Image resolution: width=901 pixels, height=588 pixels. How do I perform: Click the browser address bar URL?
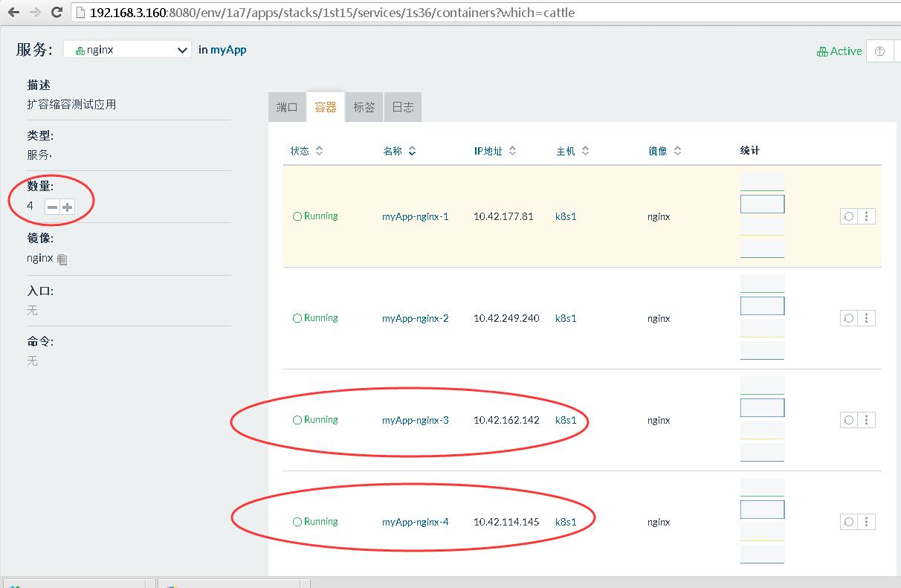pyautogui.click(x=332, y=13)
